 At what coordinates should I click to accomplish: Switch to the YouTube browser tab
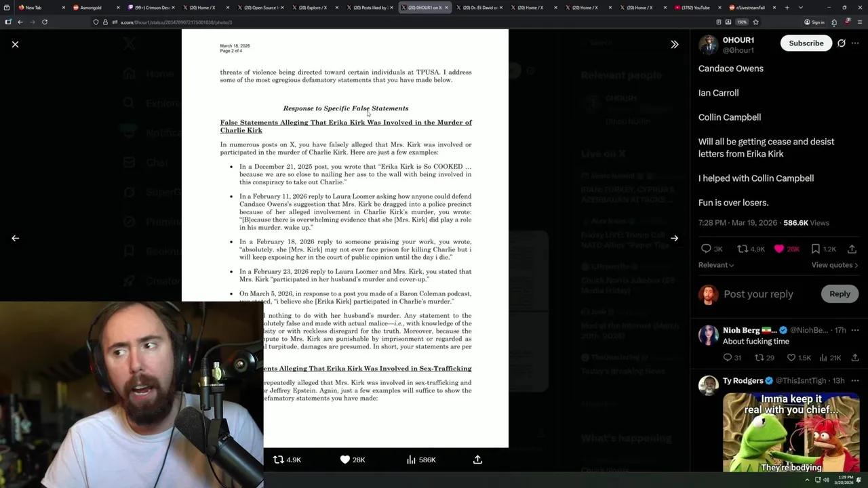[696, 7]
